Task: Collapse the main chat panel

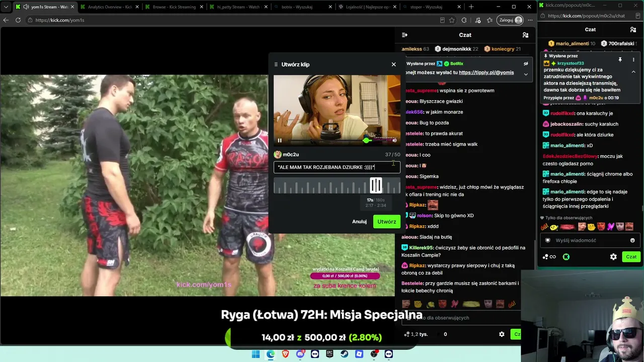Action: click(405, 35)
